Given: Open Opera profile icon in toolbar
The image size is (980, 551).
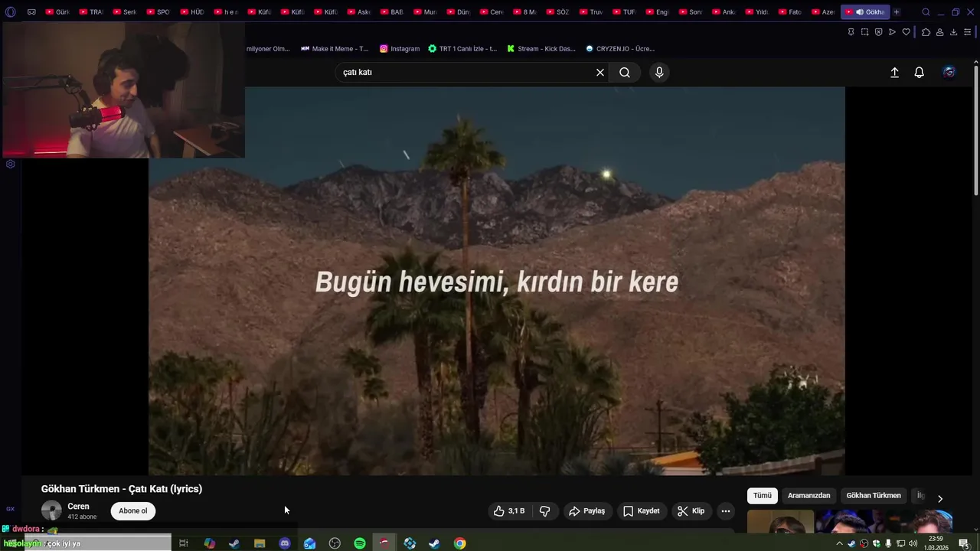Looking at the screenshot, I should coord(939,32).
